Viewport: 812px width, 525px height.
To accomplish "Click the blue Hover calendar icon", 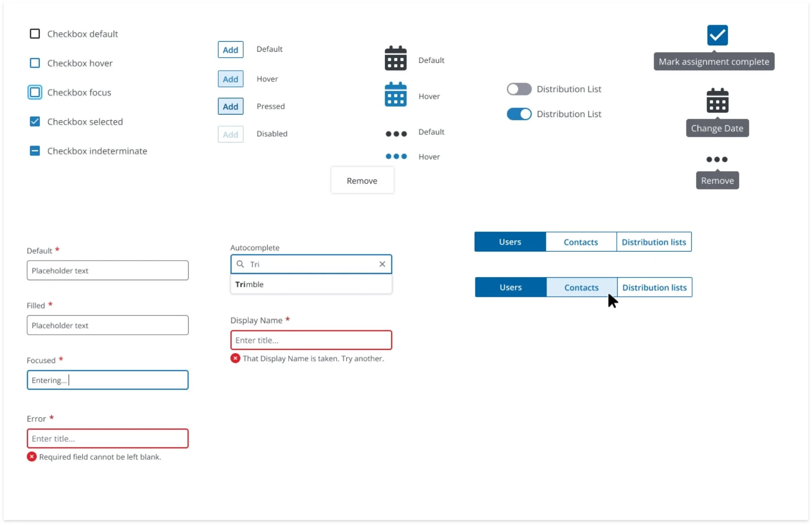I will point(395,95).
